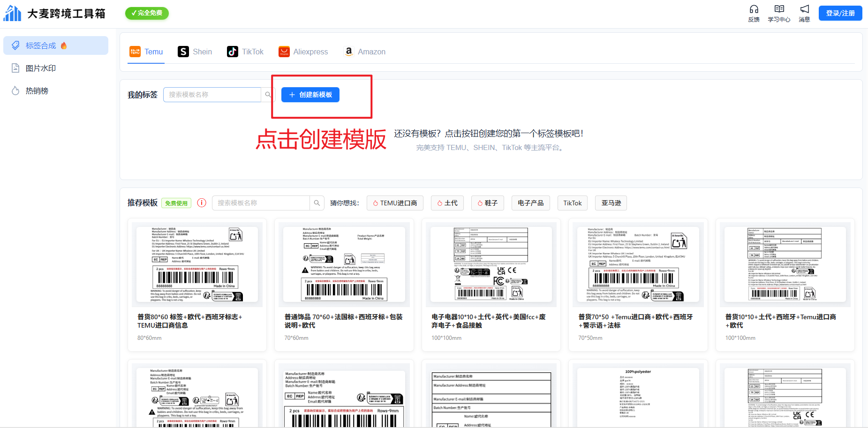Click the search icon beside 我的标签 field

pos(268,95)
